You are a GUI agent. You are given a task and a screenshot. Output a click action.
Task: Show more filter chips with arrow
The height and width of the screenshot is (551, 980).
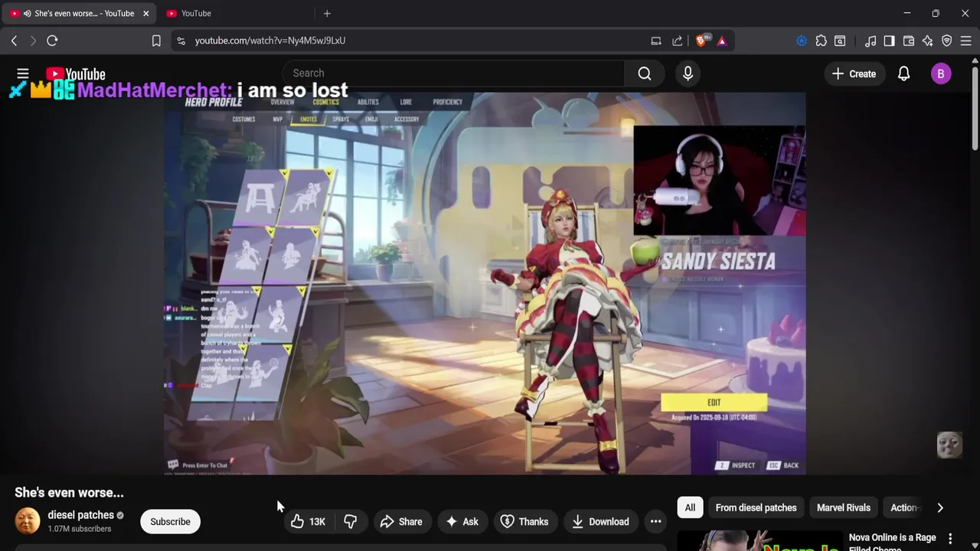pos(940,507)
